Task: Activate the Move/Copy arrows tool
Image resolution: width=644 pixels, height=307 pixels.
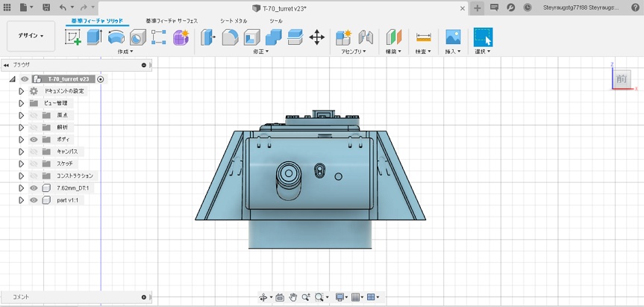Action: (316, 37)
